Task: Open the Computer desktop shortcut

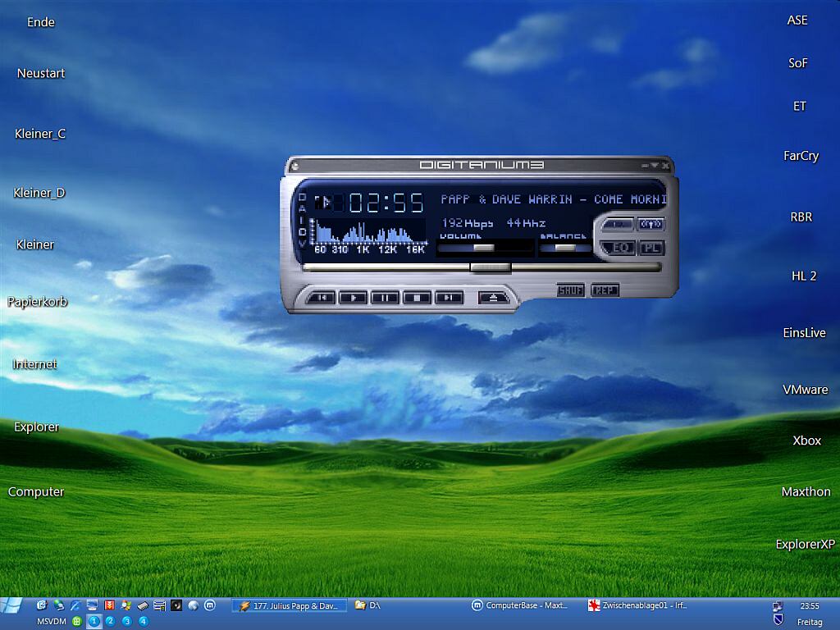Action: (36, 492)
